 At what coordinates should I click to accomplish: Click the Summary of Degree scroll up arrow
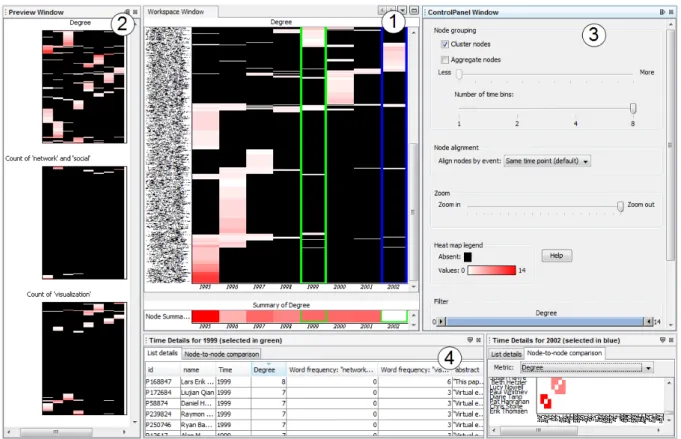413,315
